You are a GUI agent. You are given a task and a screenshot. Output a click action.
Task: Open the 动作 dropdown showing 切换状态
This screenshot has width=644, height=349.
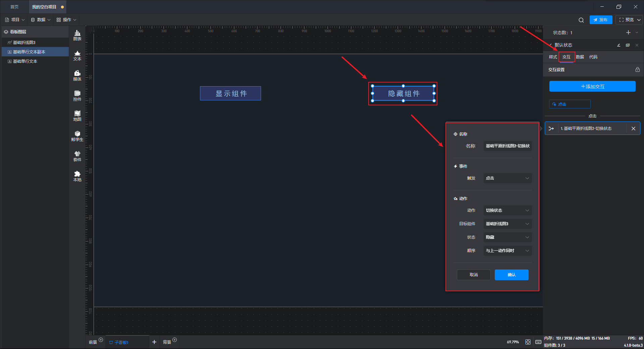point(507,210)
